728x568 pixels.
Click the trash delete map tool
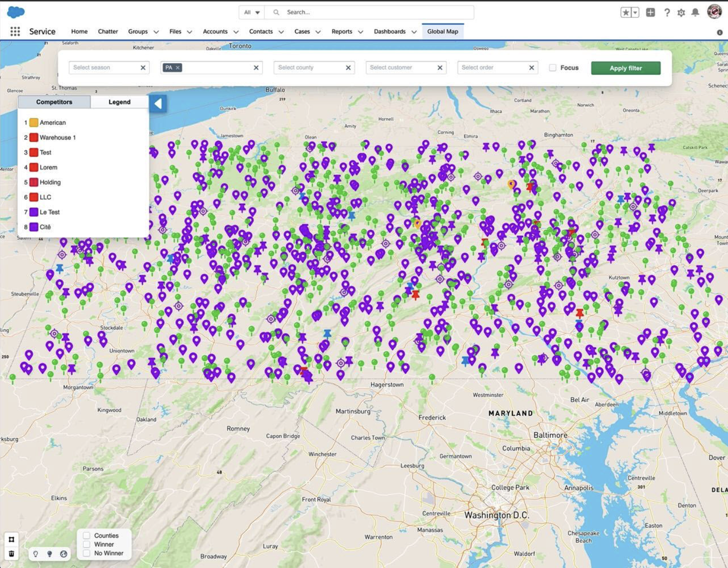coord(12,553)
